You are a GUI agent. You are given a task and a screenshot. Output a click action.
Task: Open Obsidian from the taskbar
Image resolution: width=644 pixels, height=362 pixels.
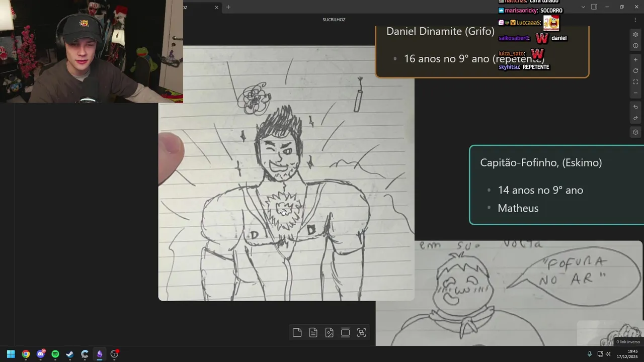pos(100,354)
